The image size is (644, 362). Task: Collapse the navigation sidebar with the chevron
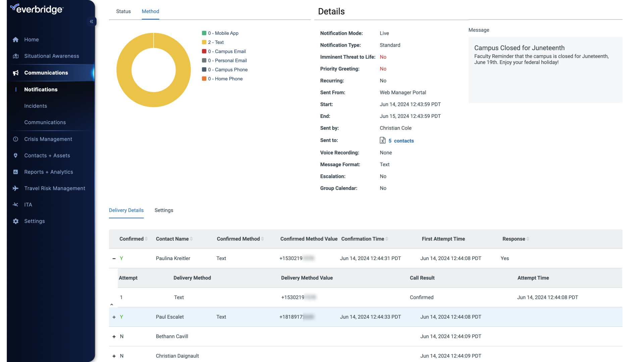[92, 21]
